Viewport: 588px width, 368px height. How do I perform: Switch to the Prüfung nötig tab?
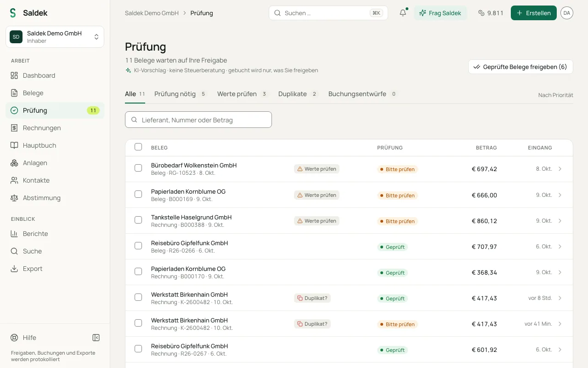[x=181, y=94]
